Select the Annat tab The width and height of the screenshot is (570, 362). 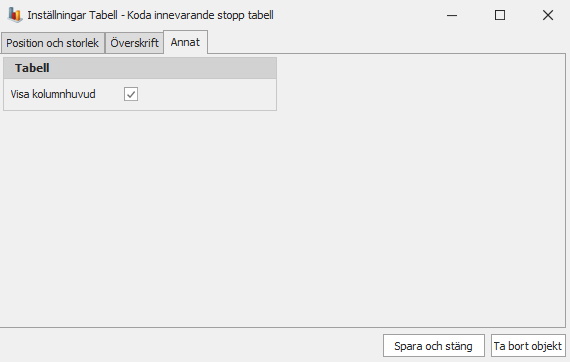coord(185,42)
